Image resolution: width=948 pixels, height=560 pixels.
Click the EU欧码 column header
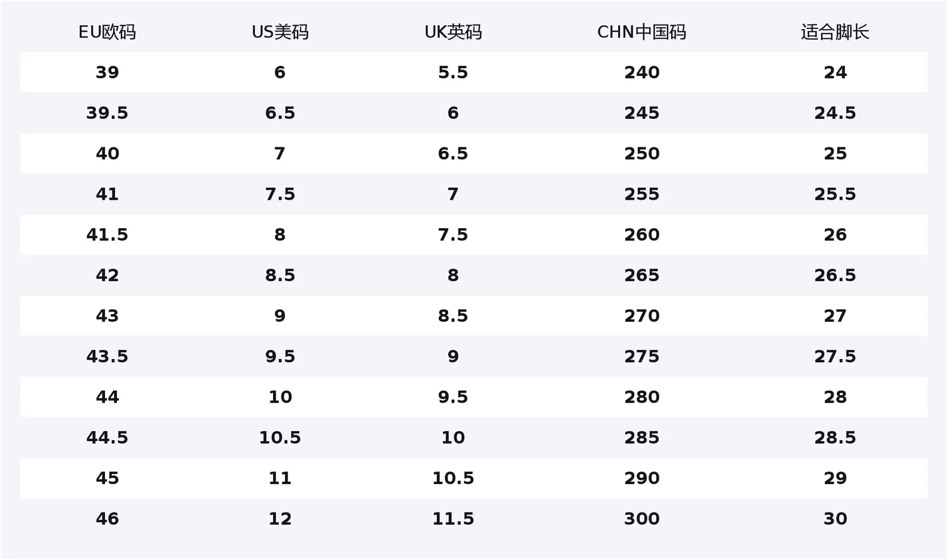point(107,32)
